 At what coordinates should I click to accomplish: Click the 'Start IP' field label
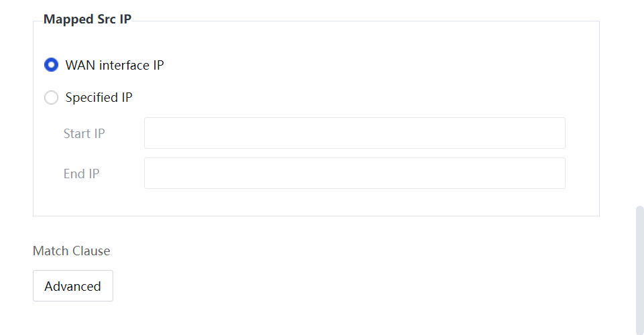pyautogui.click(x=84, y=133)
